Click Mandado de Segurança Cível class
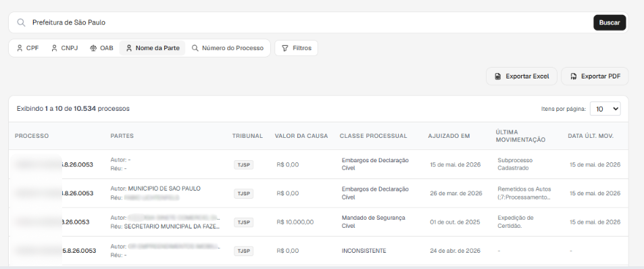Screen dimensions: 644x269 coord(373,222)
